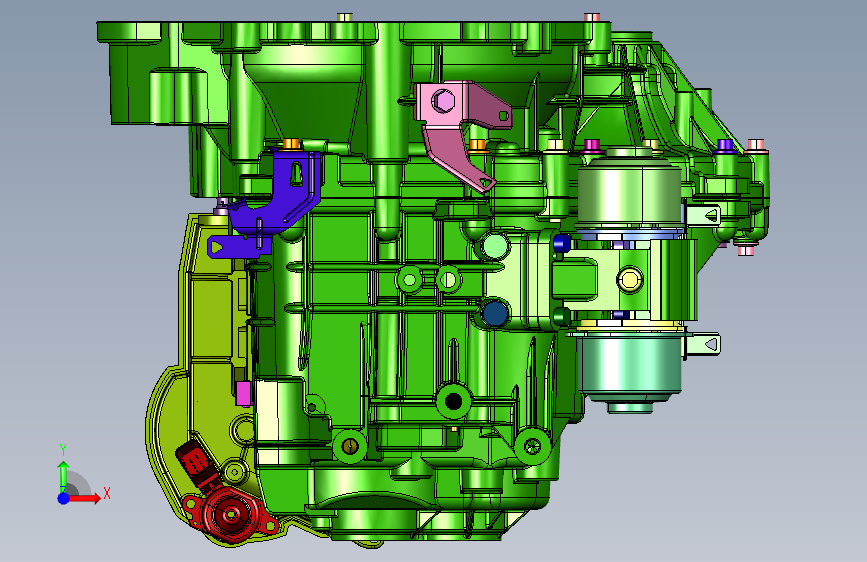This screenshot has height=562, width=867.
Task: Click the red X axis arrow of the triad
Action: point(86,498)
